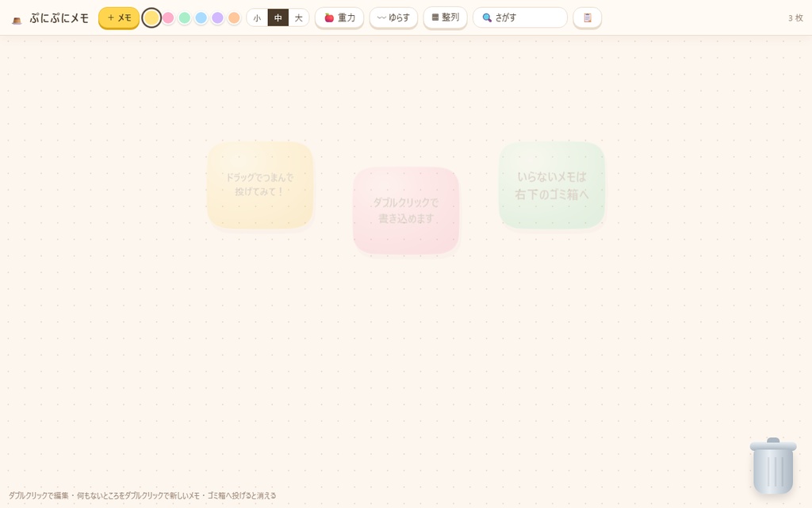Toggle 重力 gravity mode
Screen dimensions: 812x508
tap(339, 17)
